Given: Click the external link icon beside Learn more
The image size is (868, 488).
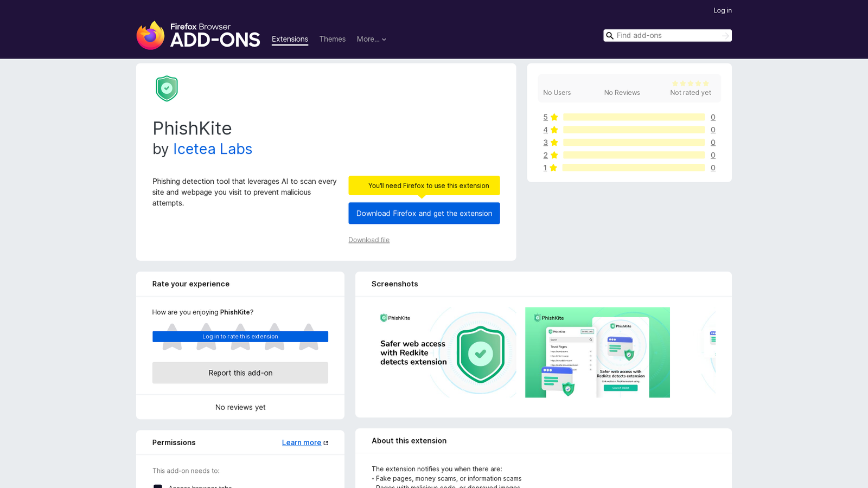Looking at the screenshot, I should click(326, 443).
